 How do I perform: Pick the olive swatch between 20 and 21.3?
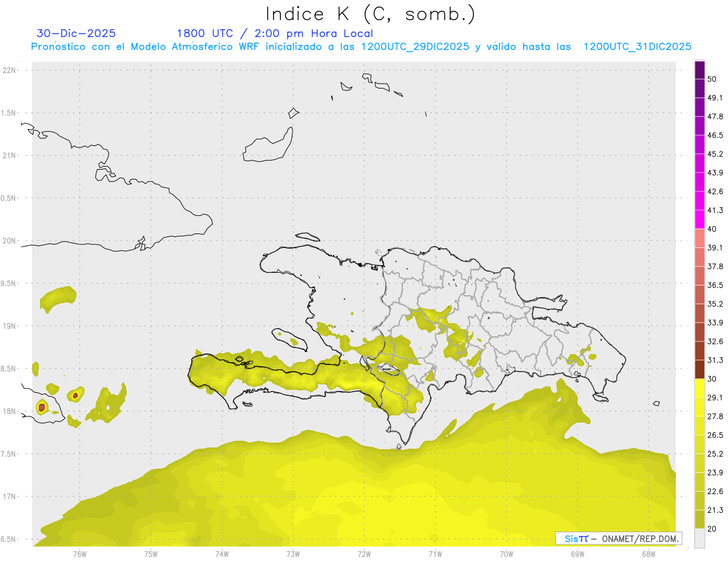click(x=699, y=520)
